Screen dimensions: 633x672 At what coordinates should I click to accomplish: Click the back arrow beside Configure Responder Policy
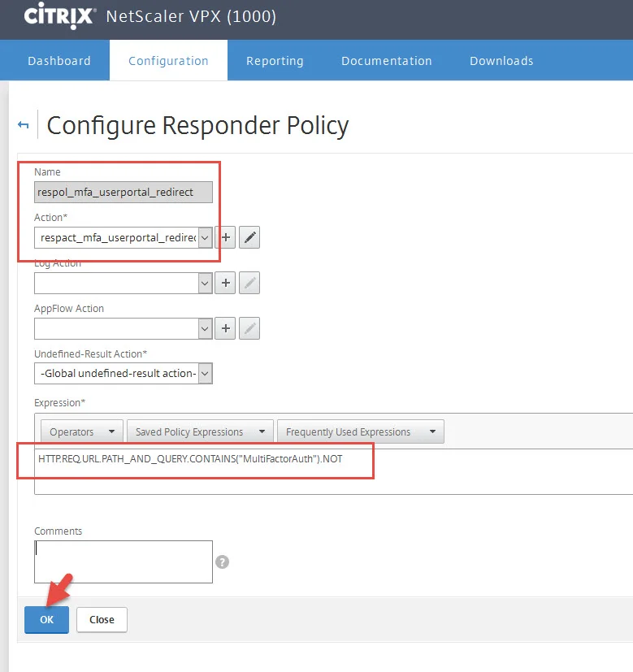(23, 124)
